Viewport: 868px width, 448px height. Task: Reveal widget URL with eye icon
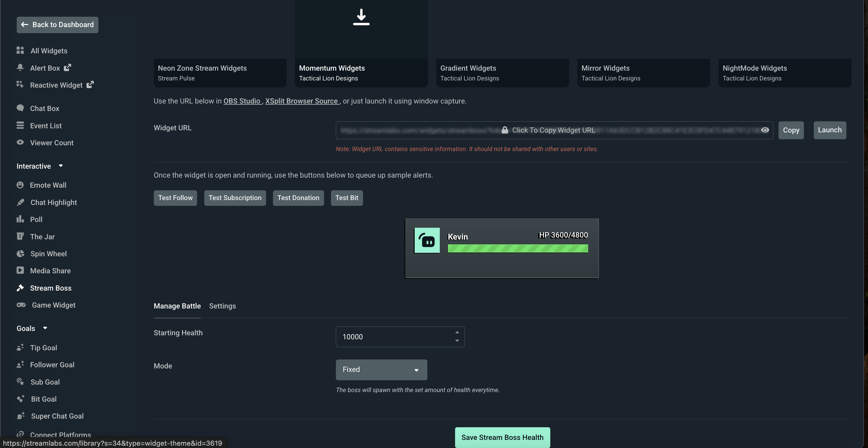click(x=765, y=130)
